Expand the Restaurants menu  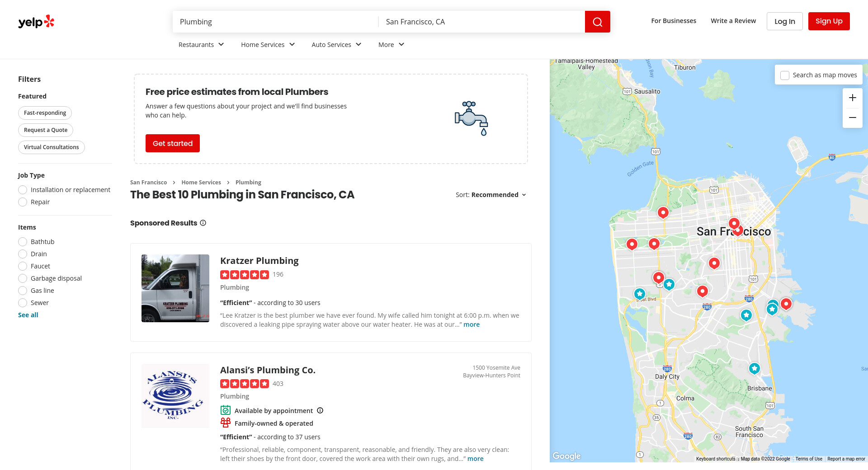201,45
